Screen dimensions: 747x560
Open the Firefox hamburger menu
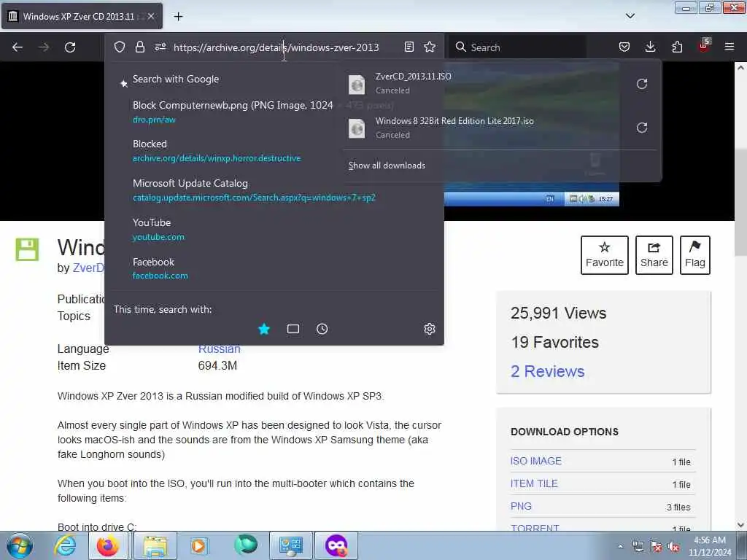(729, 47)
